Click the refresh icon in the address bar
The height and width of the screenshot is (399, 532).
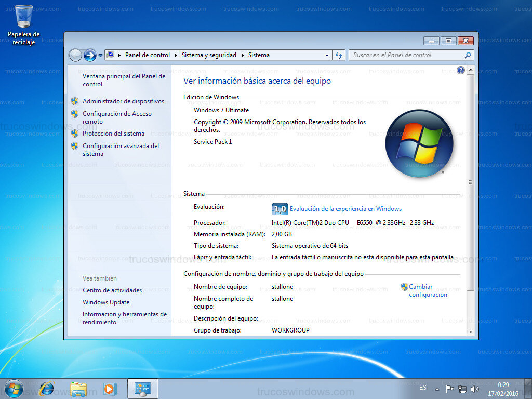coord(339,55)
